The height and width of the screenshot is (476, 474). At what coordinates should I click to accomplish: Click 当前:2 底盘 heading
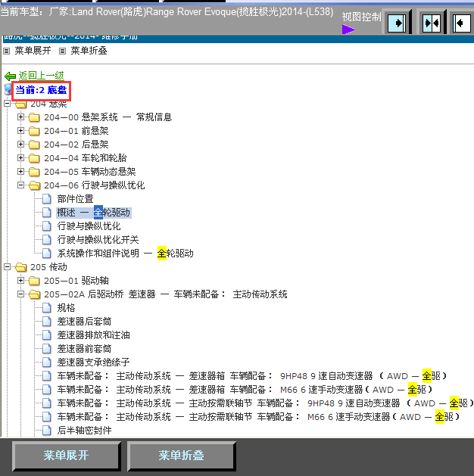pyautogui.click(x=42, y=90)
